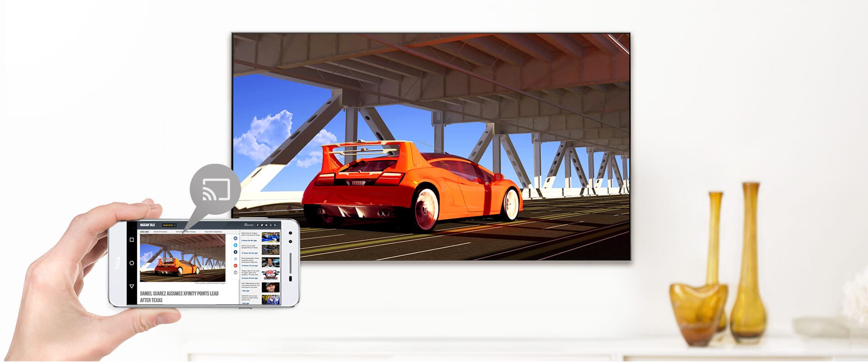Select the Quick Links menu item
This screenshot has width=868, height=362.
click(x=145, y=232)
